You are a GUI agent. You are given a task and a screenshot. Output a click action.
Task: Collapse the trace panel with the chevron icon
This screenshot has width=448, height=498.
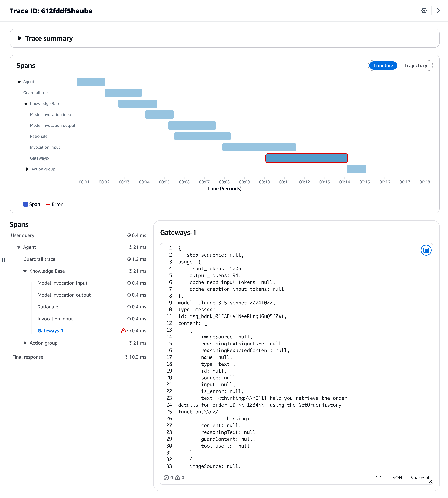[x=438, y=11]
